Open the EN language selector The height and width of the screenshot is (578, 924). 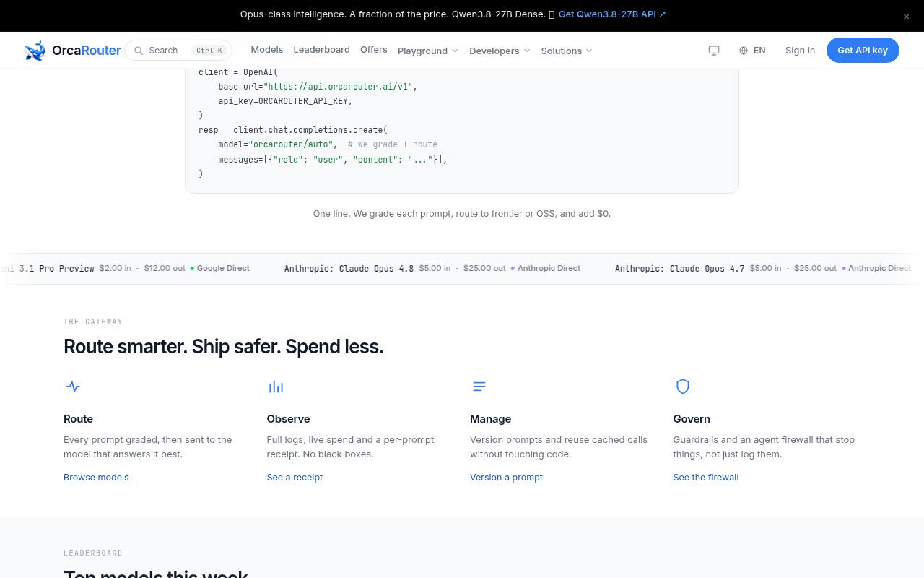click(x=752, y=51)
